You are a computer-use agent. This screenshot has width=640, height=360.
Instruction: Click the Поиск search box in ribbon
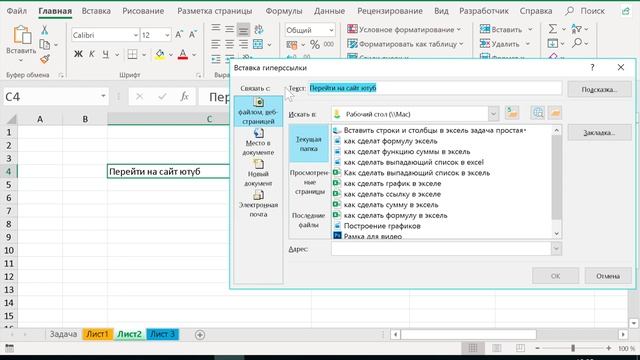pyautogui.click(x=585, y=11)
